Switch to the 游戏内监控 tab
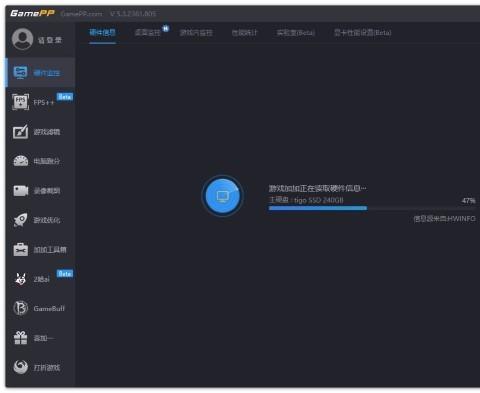 click(196, 33)
